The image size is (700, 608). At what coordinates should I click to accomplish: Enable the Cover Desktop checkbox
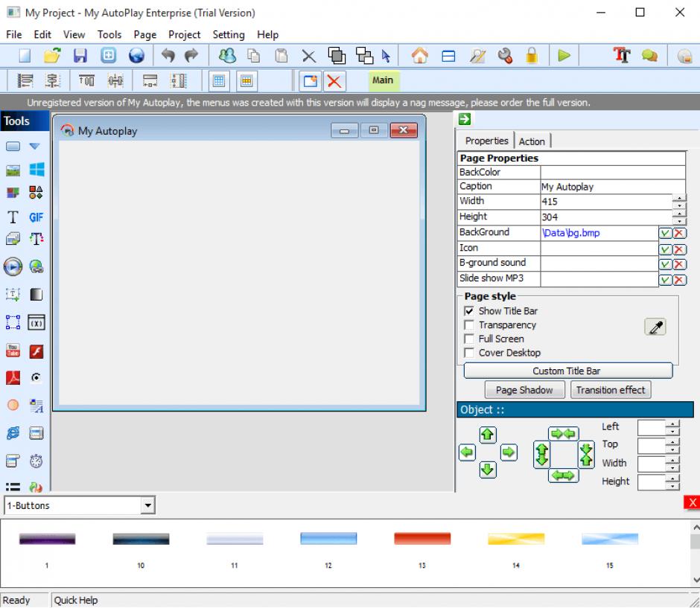click(x=468, y=353)
